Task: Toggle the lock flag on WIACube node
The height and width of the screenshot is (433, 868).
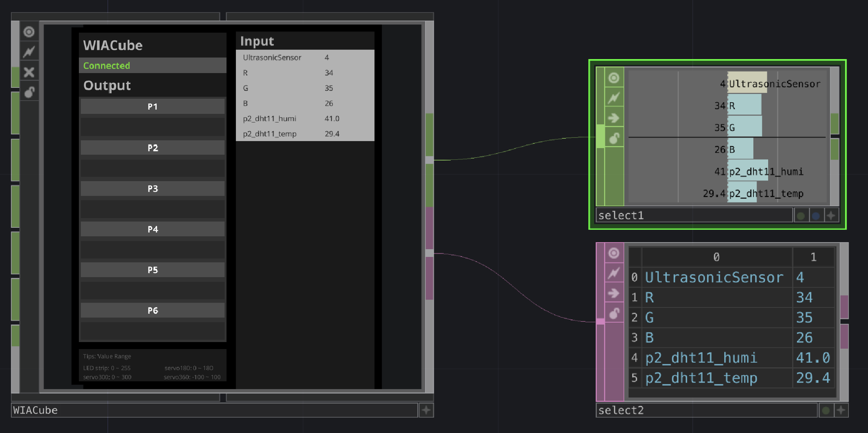Action: pos(29,92)
